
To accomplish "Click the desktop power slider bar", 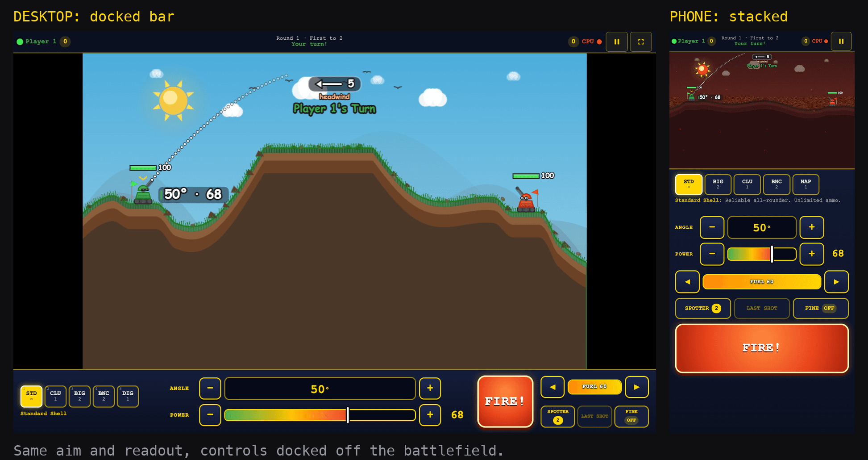I will [320, 415].
